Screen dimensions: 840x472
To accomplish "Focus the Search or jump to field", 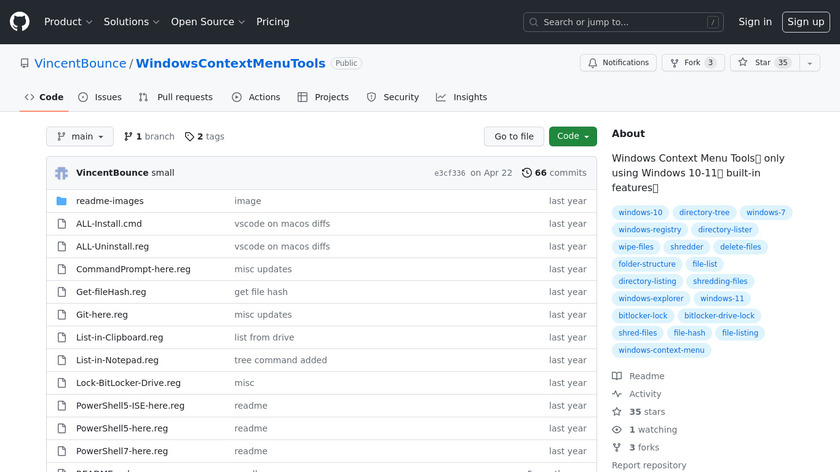I will (623, 22).
